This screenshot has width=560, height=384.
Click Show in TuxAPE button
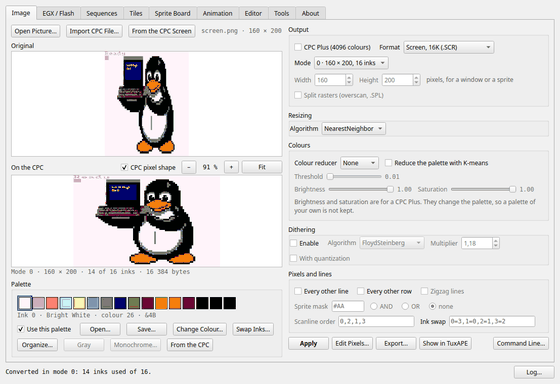(445, 343)
